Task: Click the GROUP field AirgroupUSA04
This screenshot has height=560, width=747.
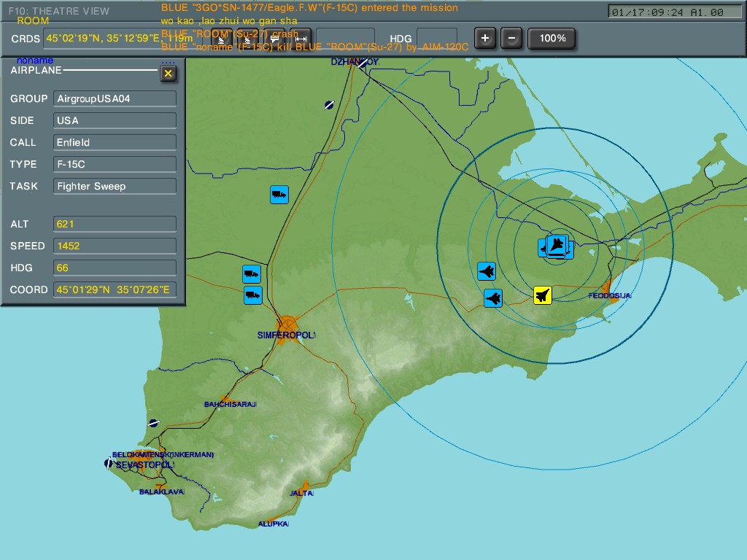Action: pos(115,98)
